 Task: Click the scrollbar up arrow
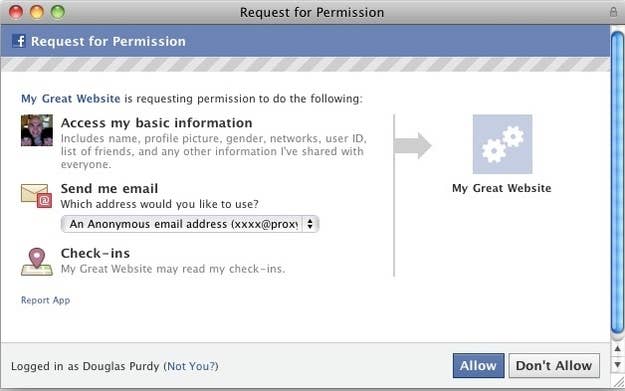coord(617,349)
